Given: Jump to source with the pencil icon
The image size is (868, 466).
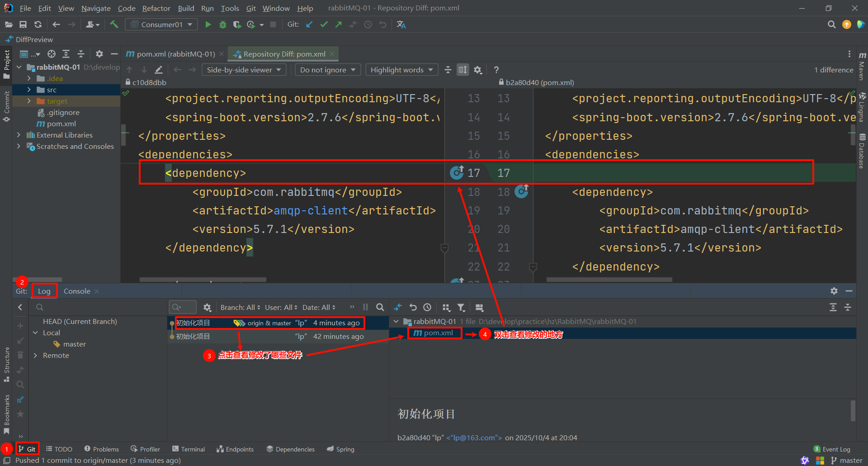Looking at the screenshot, I should 159,70.
